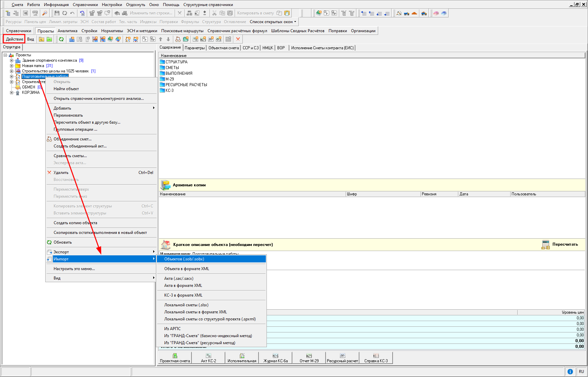Screen dimensions: 588x377
Task: Click the orange bricks materials icon
Action: coord(415,13)
